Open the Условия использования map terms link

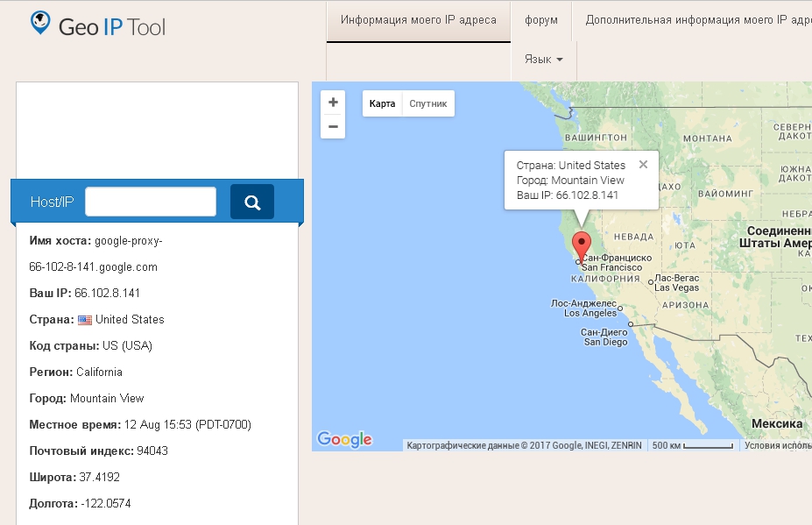coord(778,445)
